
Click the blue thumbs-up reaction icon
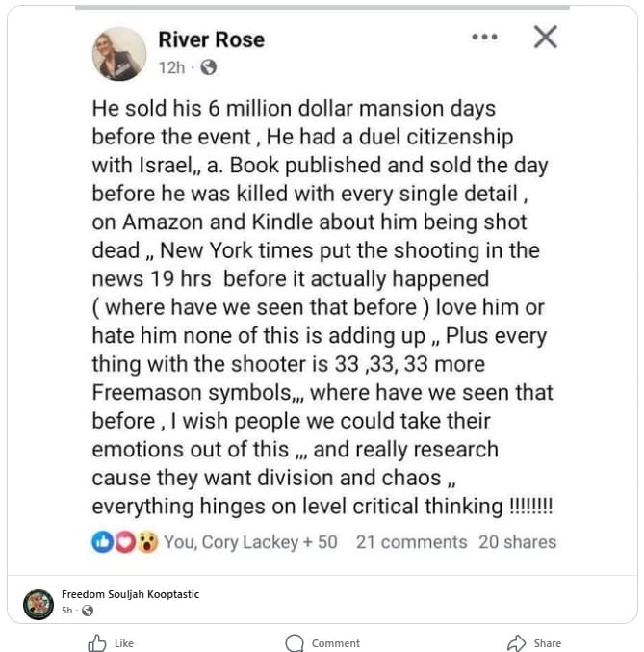[x=102, y=541]
